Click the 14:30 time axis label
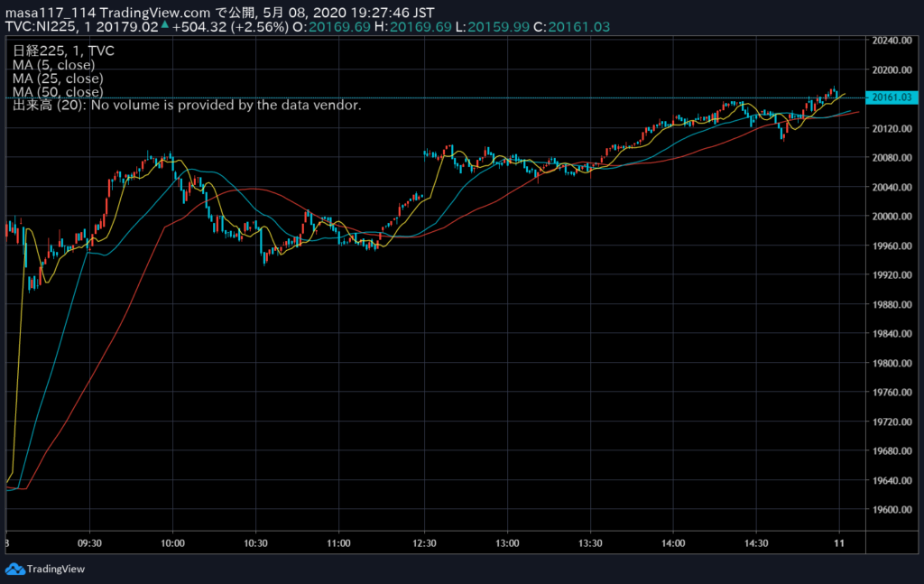This screenshot has width=924, height=584. (757, 543)
